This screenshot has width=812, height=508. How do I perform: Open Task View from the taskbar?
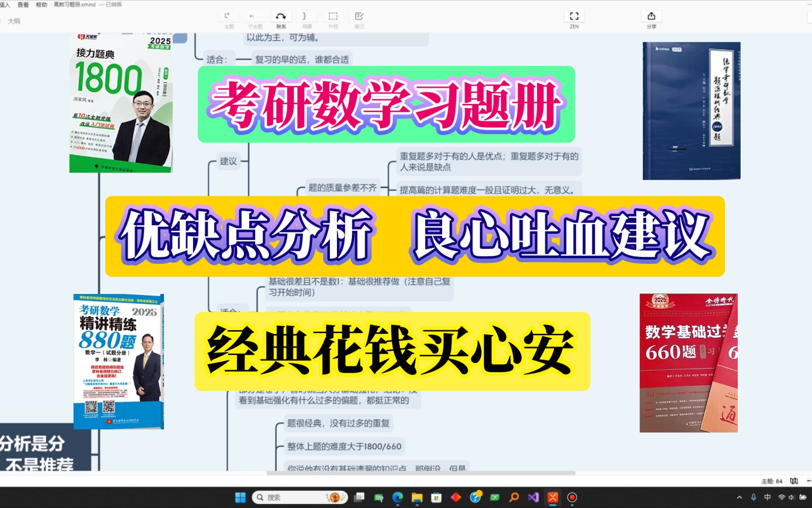(x=359, y=498)
